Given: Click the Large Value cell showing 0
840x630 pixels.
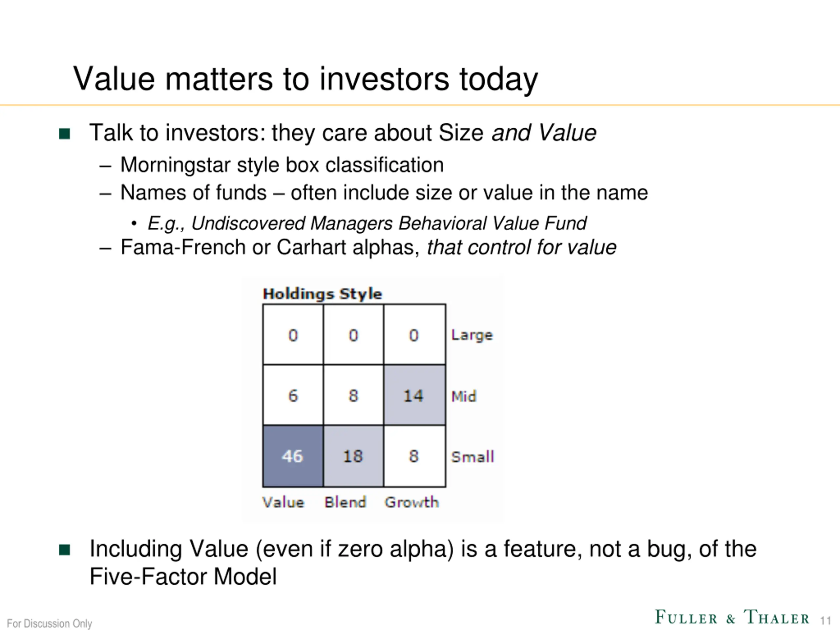Looking at the screenshot, I should (x=293, y=335).
